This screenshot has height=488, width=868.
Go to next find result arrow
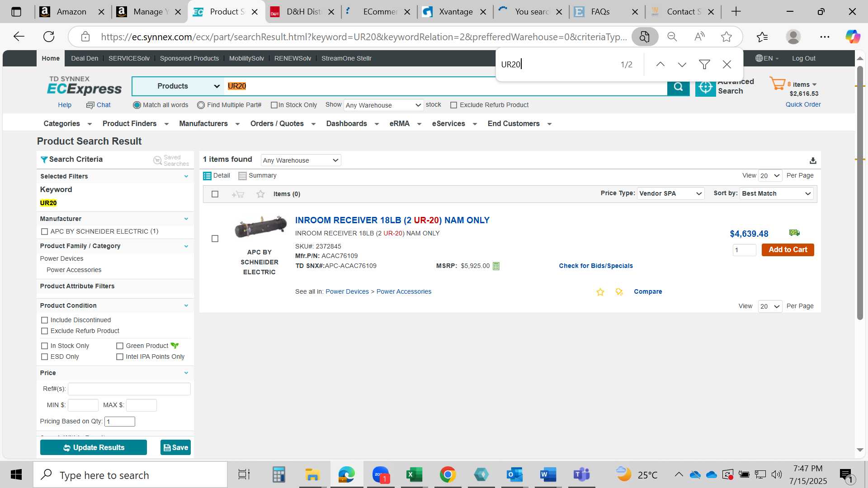click(682, 65)
